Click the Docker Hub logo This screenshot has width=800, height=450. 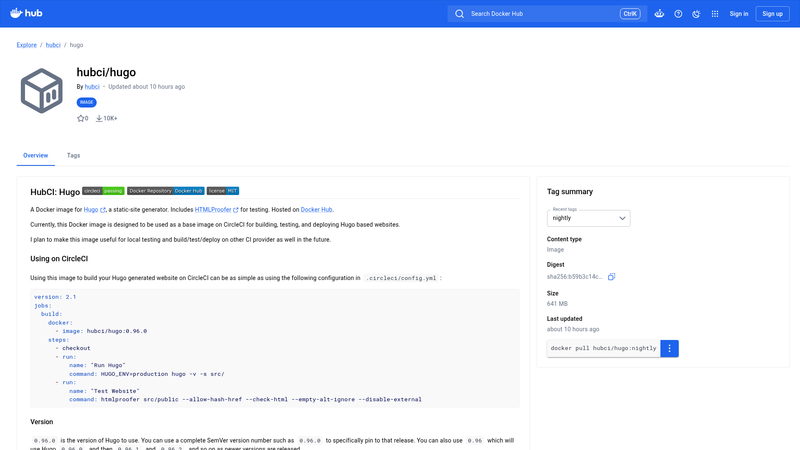[x=26, y=13]
